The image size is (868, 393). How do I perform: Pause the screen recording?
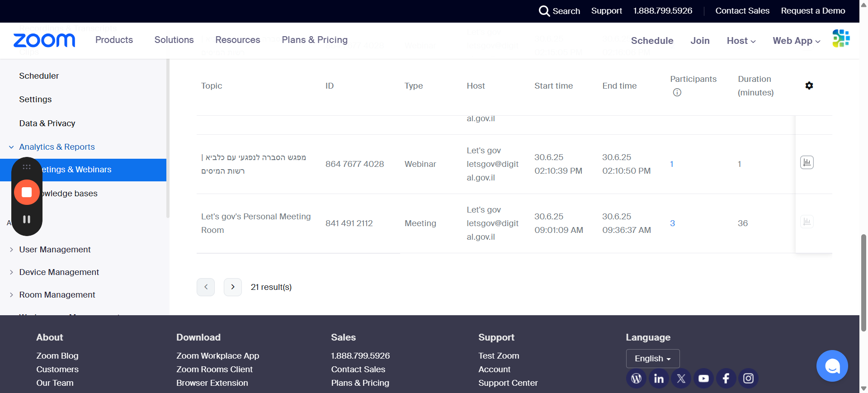[x=27, y=219]
